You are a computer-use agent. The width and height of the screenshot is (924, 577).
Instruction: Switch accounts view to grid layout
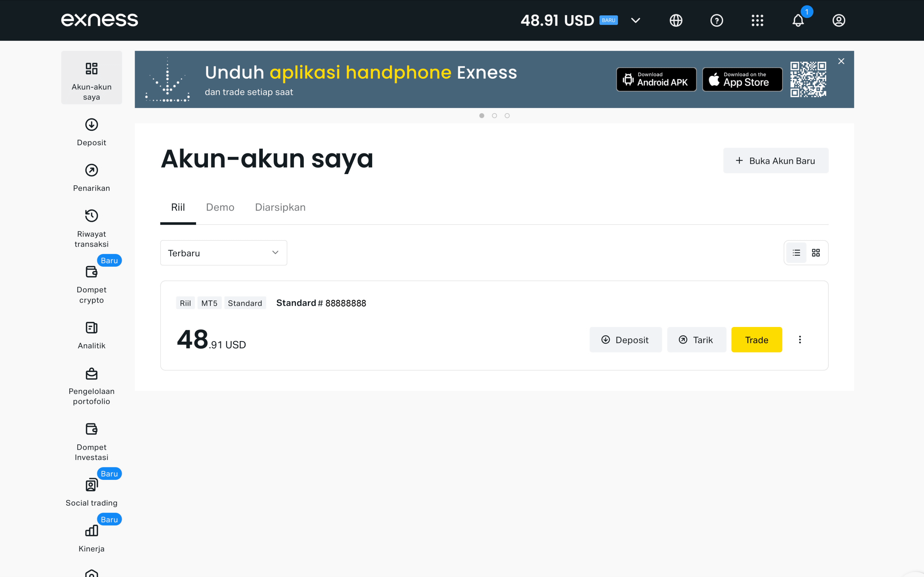(816, 253)
